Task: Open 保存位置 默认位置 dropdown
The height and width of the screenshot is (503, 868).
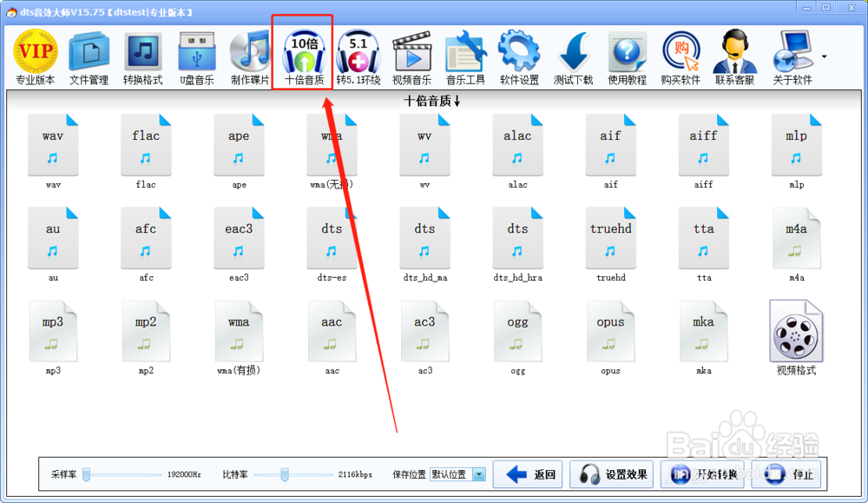Action: tap(457, 474)
